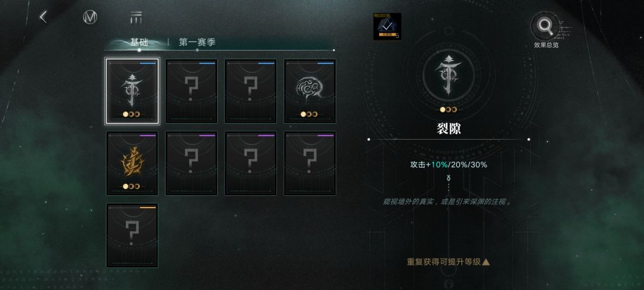Image resolution: width=644 pixels, height=290 pixels.
Task: Select the golden thorn emblem card
Action: (x=132, y=163)
